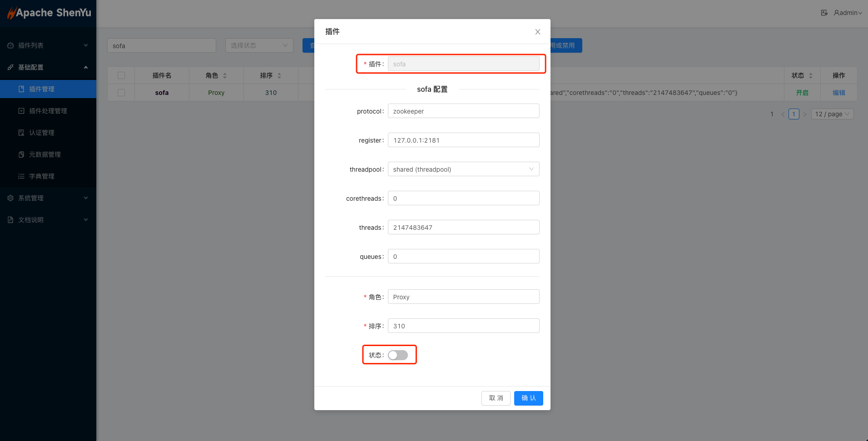Click the register address input field
This screenshot has width=868, height=441.
pos(463,140)
